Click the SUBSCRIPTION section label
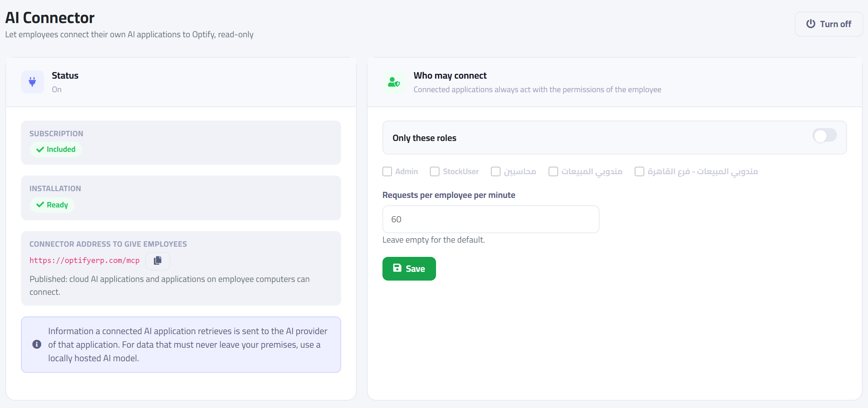 point(56,134)
